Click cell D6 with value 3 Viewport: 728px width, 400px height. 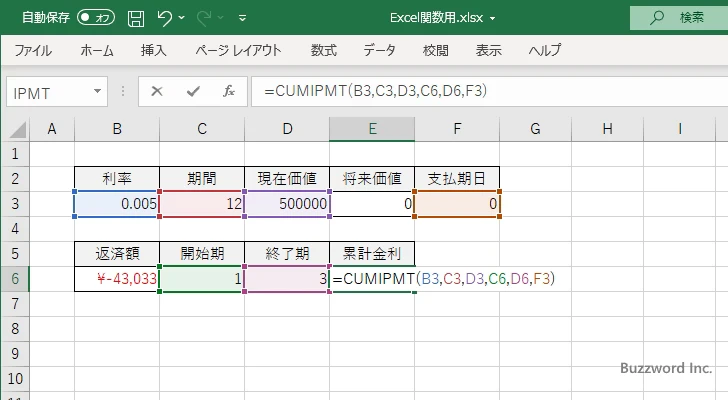pos(287,279)
